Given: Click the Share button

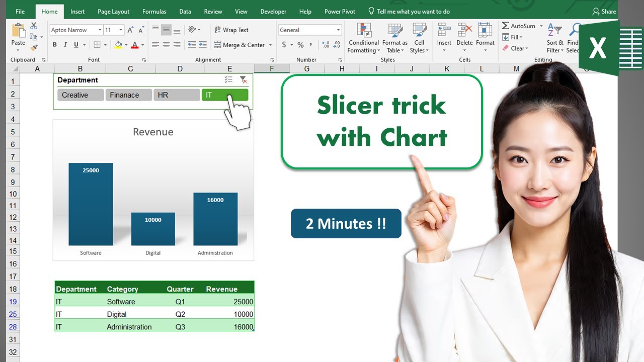Looking at the screenshot, I should pos(604,12).
